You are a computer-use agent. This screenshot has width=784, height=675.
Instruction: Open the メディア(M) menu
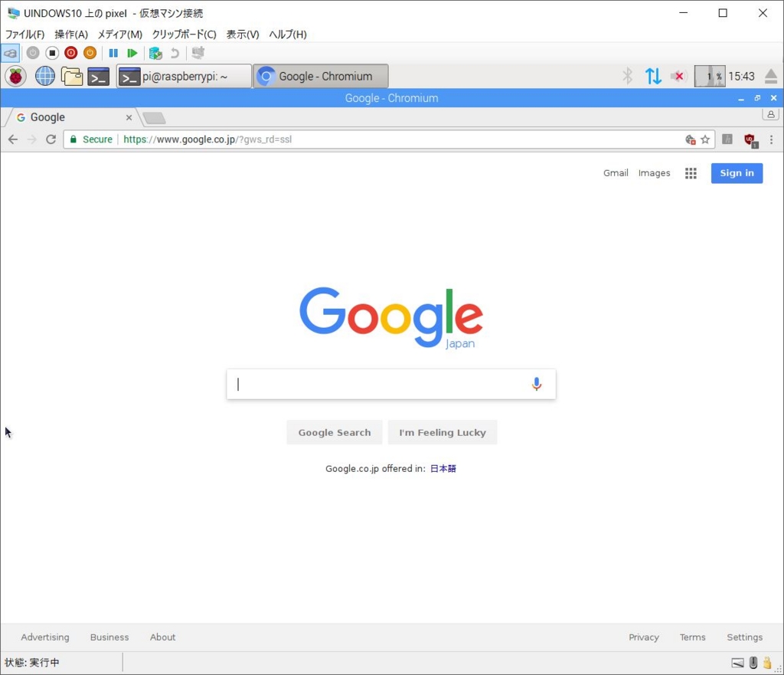(x=119, y=34)
